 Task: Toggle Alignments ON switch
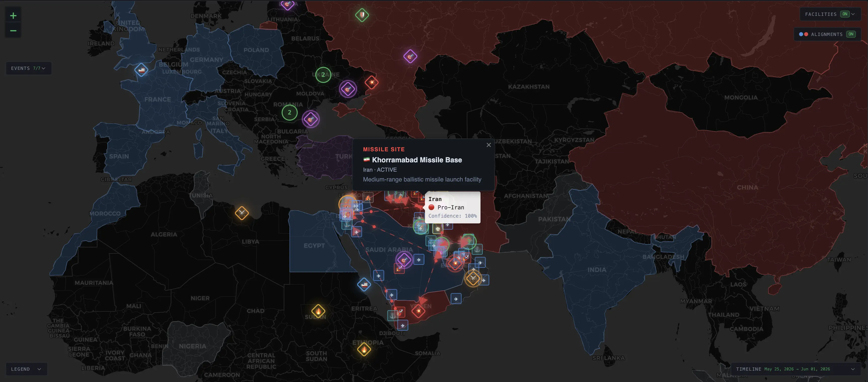[x=850, y=34]
